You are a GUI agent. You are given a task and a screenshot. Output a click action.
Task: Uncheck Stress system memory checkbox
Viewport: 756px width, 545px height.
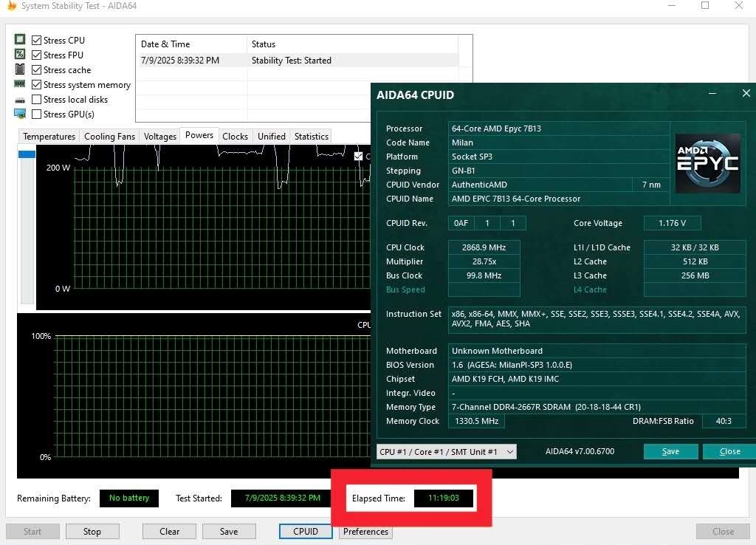click(x=36, y=85)
